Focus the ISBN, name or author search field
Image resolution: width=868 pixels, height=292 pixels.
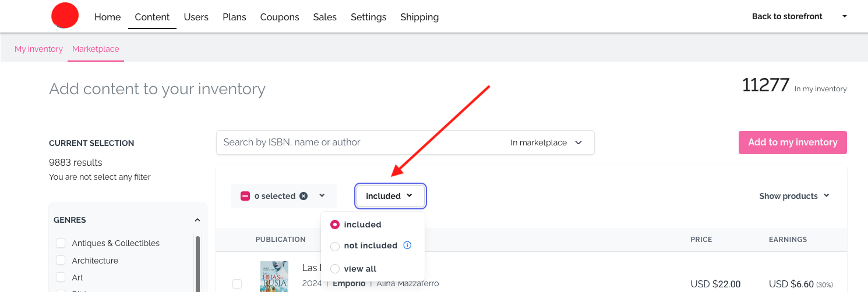pyautogui.click(x=355, y=143)
